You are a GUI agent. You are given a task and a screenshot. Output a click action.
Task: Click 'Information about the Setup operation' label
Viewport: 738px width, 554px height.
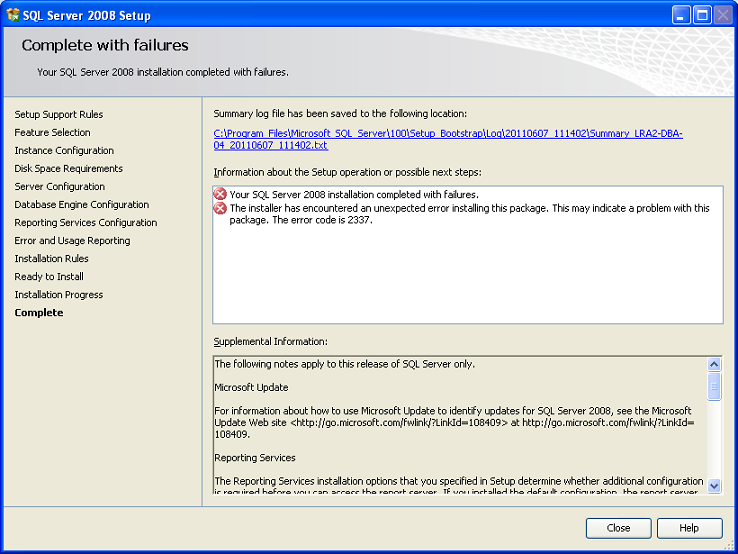point(347,172)
